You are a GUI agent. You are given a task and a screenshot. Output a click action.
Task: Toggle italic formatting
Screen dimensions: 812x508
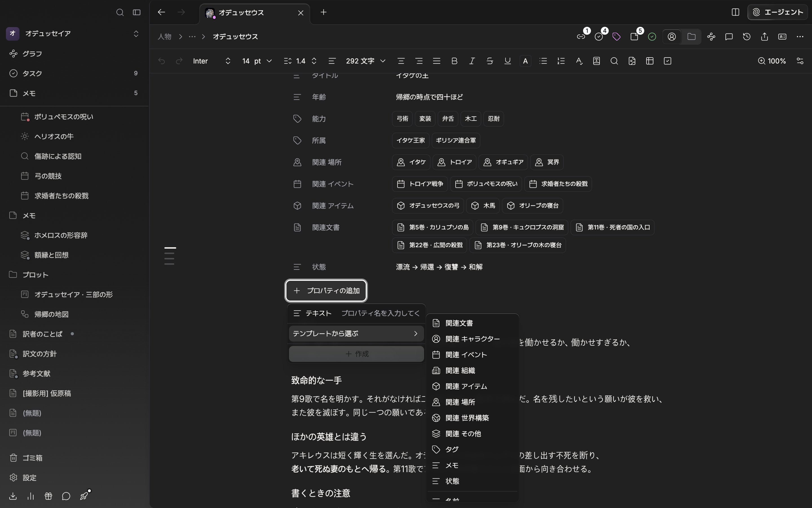coord(472,61)
